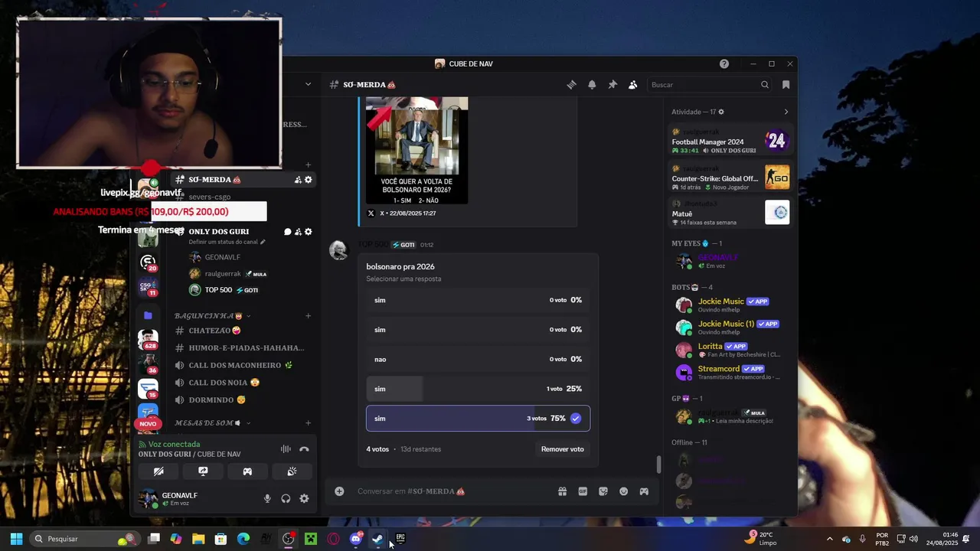Open the server folder icon in sidebar
The width and height of the screenshot is (980, 551).
pos(148,315)
